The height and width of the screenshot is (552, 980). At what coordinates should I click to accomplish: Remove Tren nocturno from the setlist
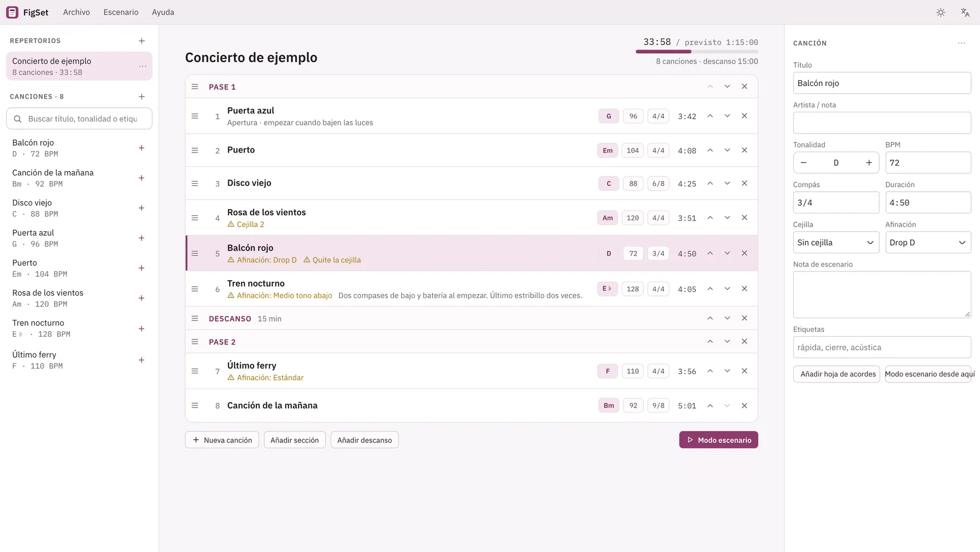coord(744,289)
